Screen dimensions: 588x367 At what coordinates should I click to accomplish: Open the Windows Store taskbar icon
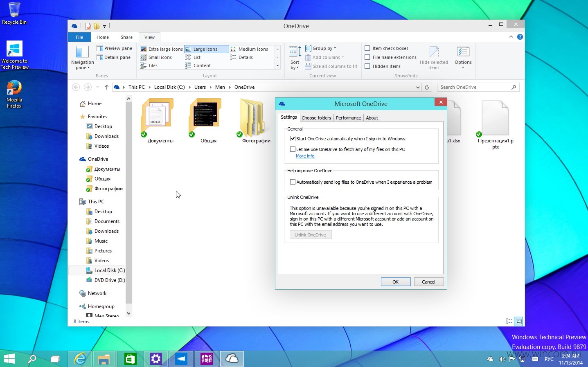[x=130, y=359]
